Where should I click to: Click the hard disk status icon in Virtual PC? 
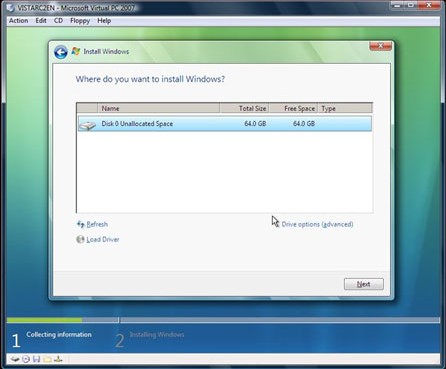pos(15,359)
